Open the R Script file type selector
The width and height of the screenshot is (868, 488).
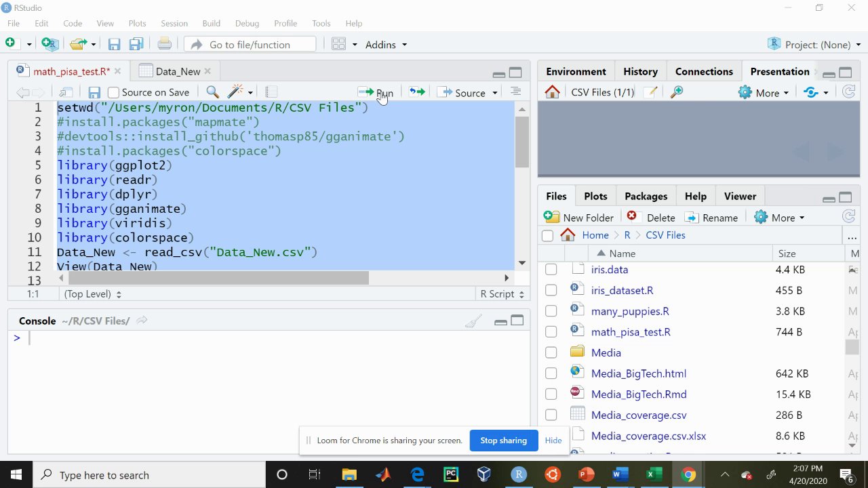[x=502, y=294]
